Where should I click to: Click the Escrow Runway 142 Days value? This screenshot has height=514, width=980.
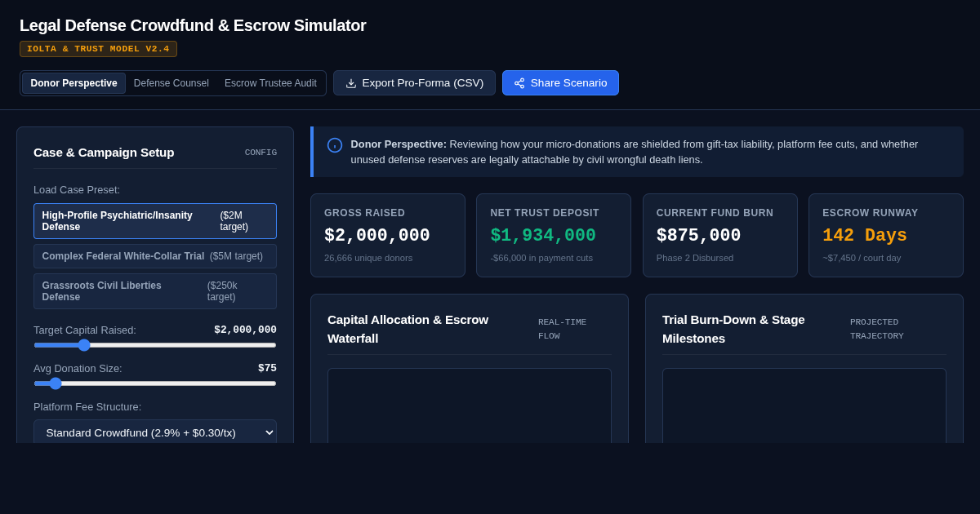point(865,236)
